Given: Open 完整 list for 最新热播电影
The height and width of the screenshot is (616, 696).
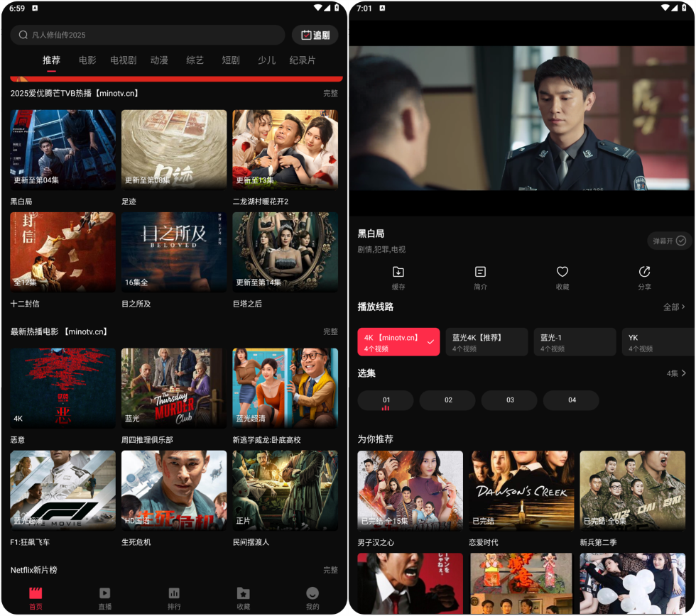Looking at the screenshot, I should pos(330,331).
